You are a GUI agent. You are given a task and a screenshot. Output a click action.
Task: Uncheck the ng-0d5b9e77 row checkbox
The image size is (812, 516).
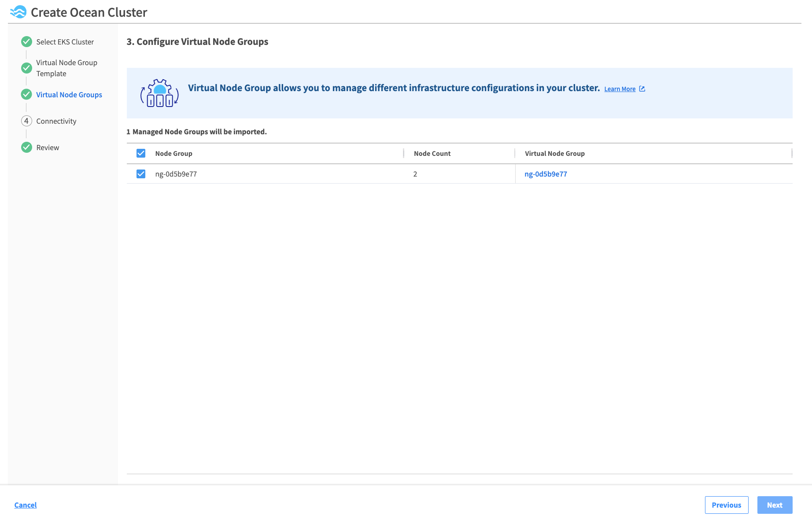click(141, 174)
